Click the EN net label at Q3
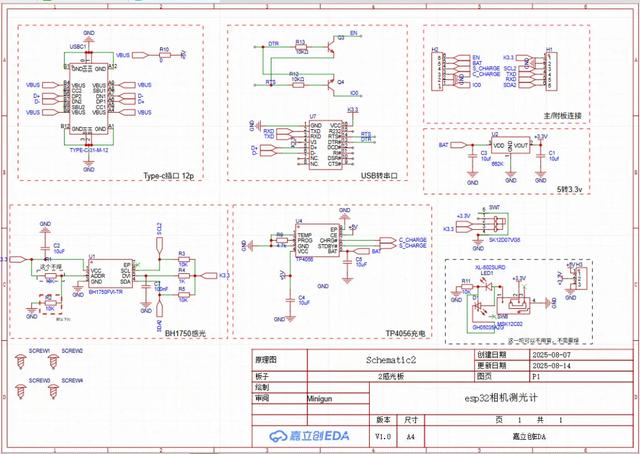Screen dimensions: 640x454 353,33
